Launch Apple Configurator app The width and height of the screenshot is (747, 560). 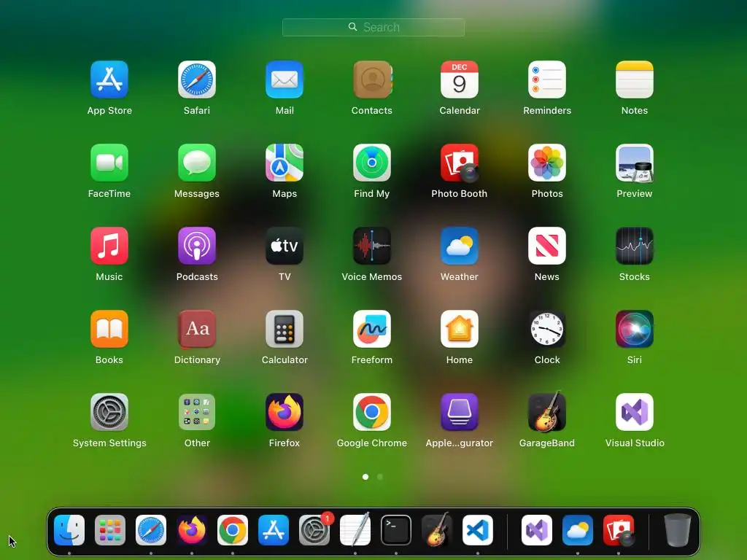pos(460,412)
